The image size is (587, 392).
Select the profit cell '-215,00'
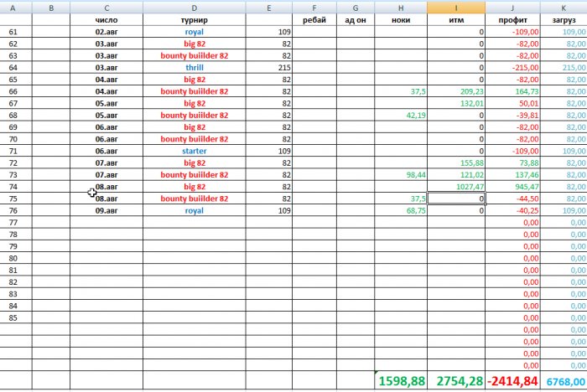click(x=512, y=68)
